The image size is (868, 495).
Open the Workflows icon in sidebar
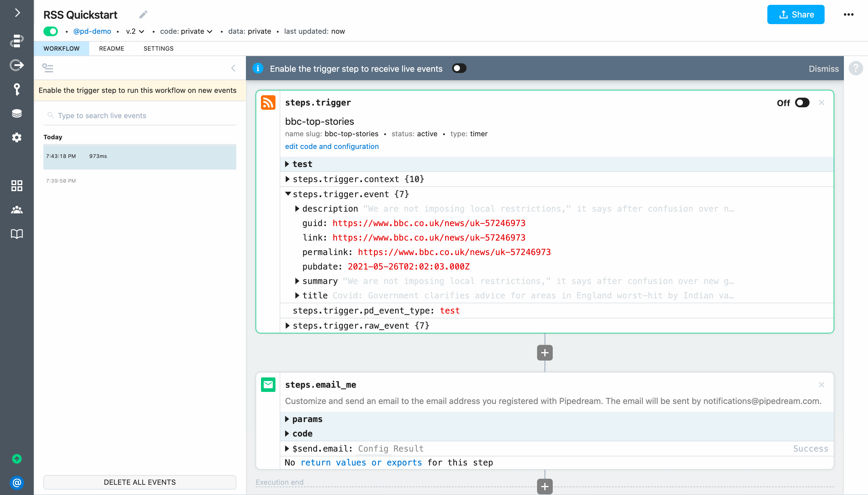click(17, 40)
